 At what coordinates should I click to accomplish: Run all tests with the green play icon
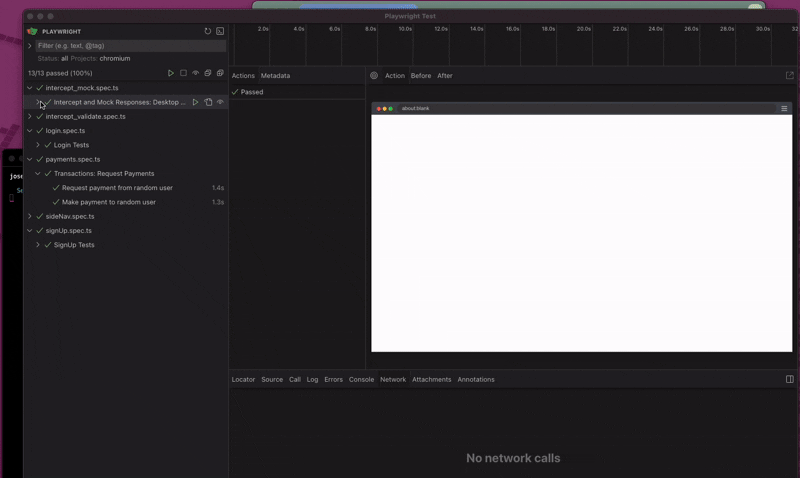tap(171, 73)
